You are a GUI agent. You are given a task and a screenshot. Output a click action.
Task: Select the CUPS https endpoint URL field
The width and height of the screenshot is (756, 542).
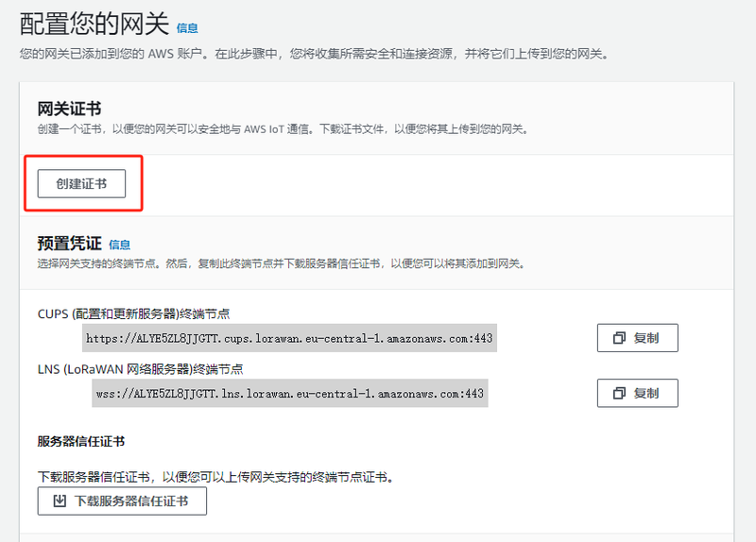tap(289, 337)
